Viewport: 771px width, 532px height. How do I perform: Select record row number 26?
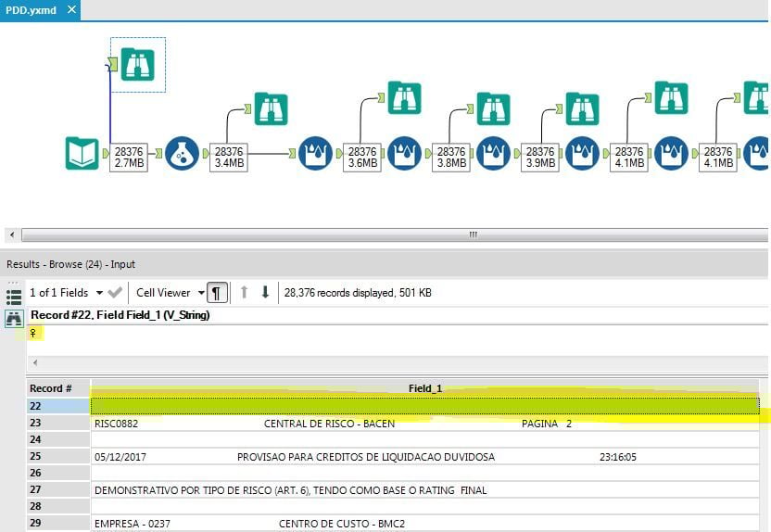(x=58, y=473)
